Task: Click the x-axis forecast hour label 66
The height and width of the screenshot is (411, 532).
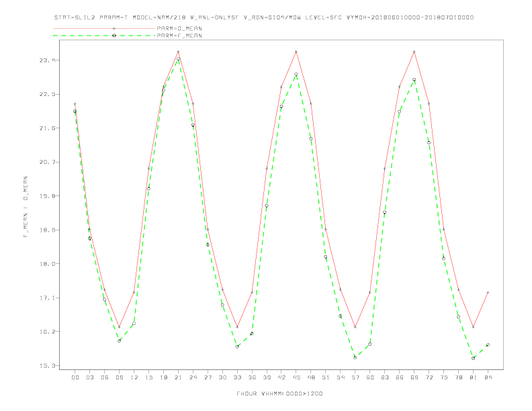Action: [x=400, y=377]
